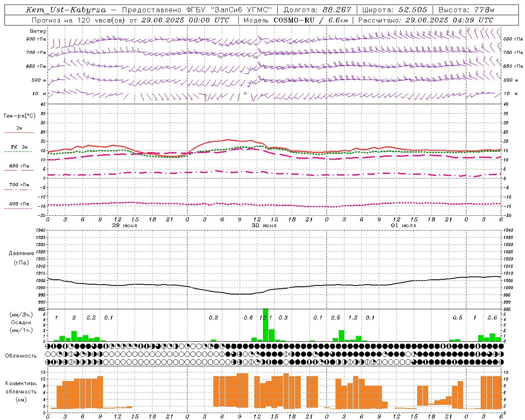The image size is (525, 420).
Task: Click '700 гПа' in the temperature legend
Action: point(19,185)
